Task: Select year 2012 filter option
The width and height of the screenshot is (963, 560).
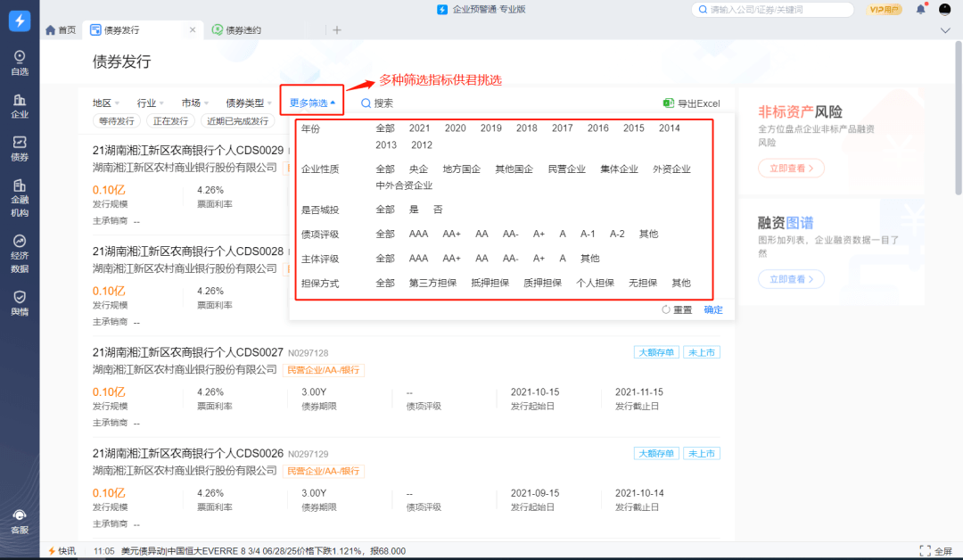Action: 421,145
